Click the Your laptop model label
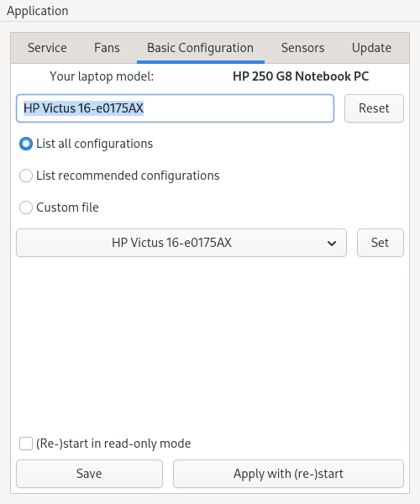This screenshot has width=420, height=504. pyautogui.click(x=102, y=76)
